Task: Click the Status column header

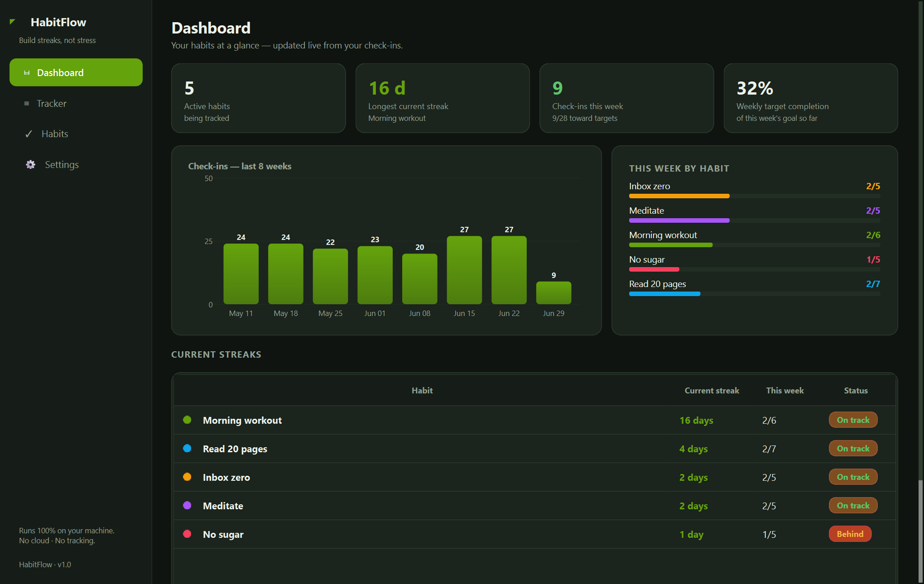Action: (856, 390)
